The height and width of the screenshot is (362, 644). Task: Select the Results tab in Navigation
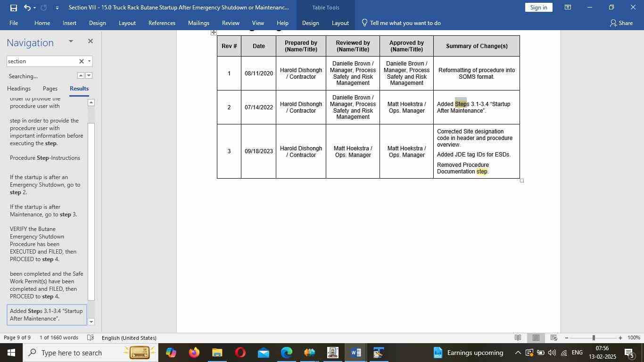(79, 89)
